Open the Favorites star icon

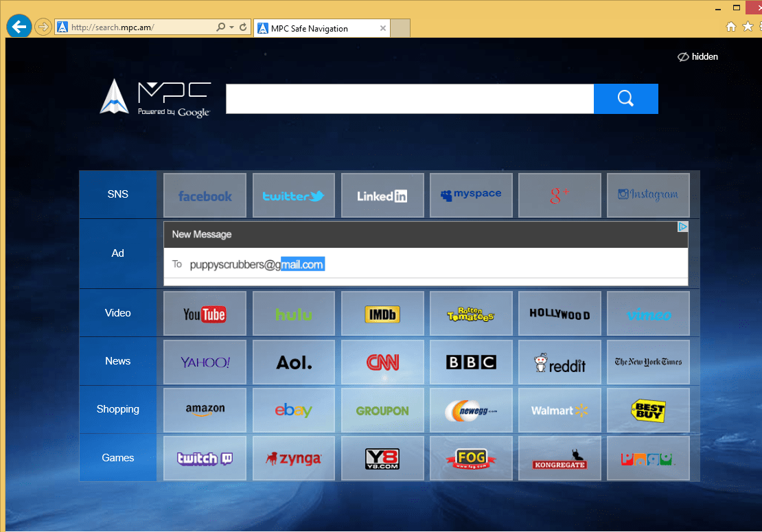click(x=748, y=27)
